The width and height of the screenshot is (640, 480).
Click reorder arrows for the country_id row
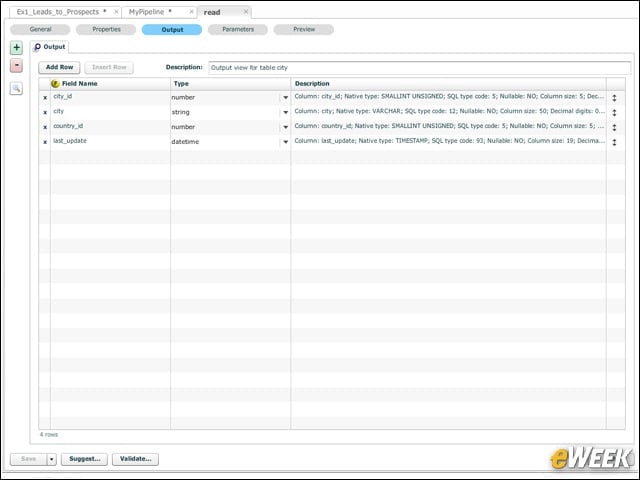[x=614, y=127]
